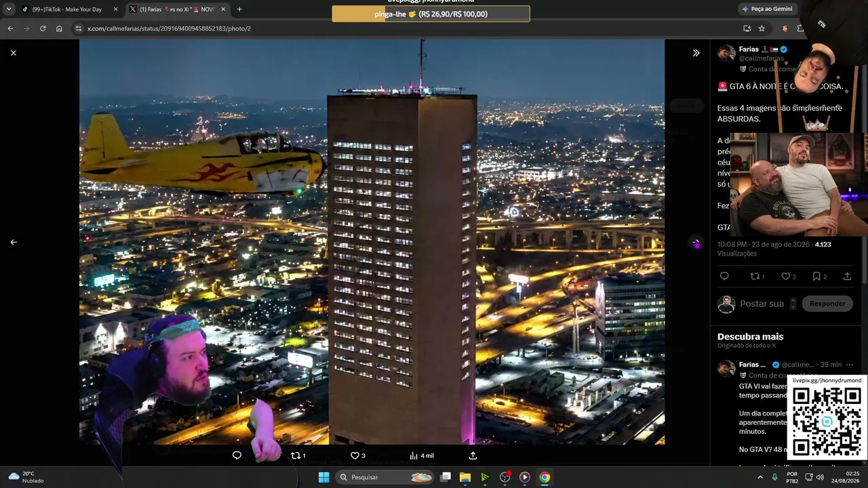Open the green arrow app on taskbar
The image size is (868, 488).
coord(485,477)
